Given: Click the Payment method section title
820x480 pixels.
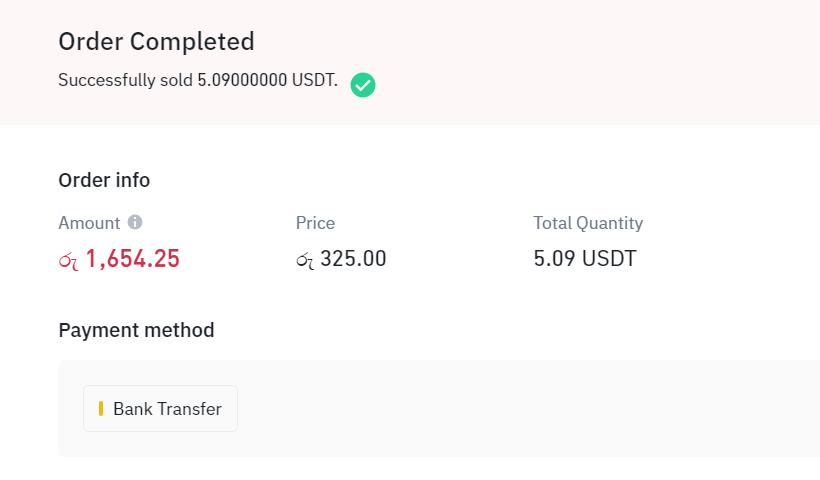Looking at the screenshot, I should coord(136,330).
